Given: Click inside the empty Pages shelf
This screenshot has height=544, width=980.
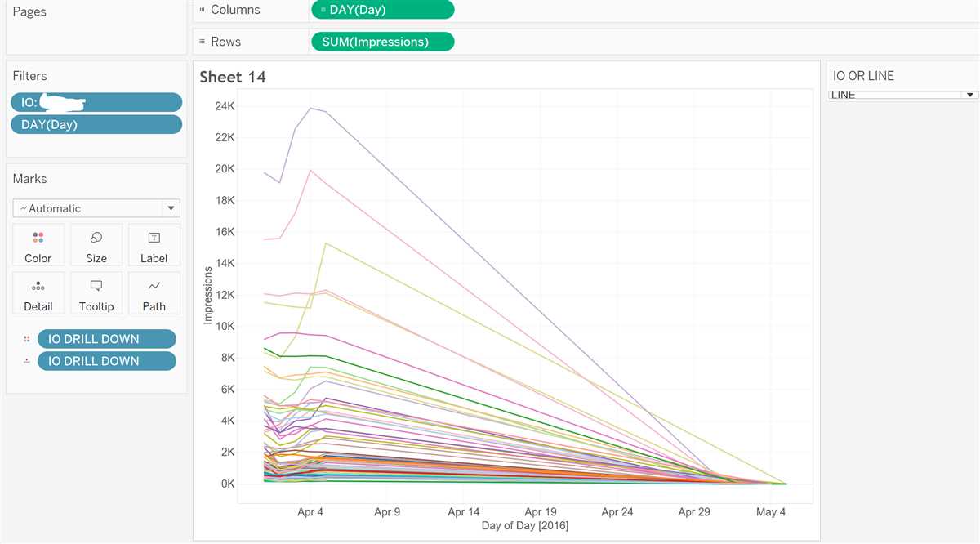Looking at the screenshot, I should tap(96, 33).
